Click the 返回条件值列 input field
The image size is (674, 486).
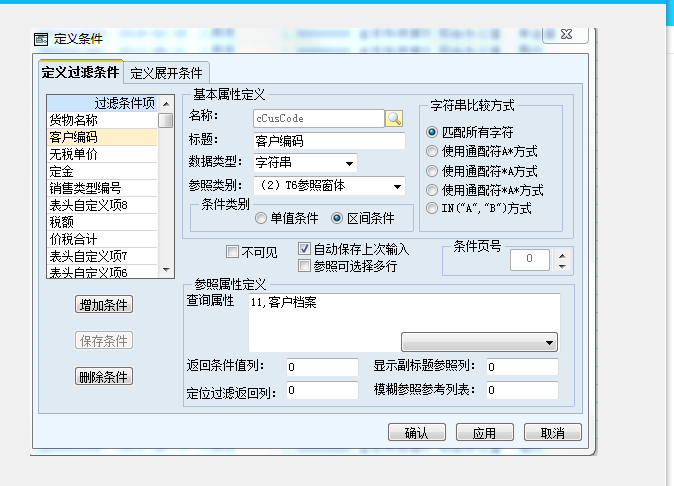point(322,367)
